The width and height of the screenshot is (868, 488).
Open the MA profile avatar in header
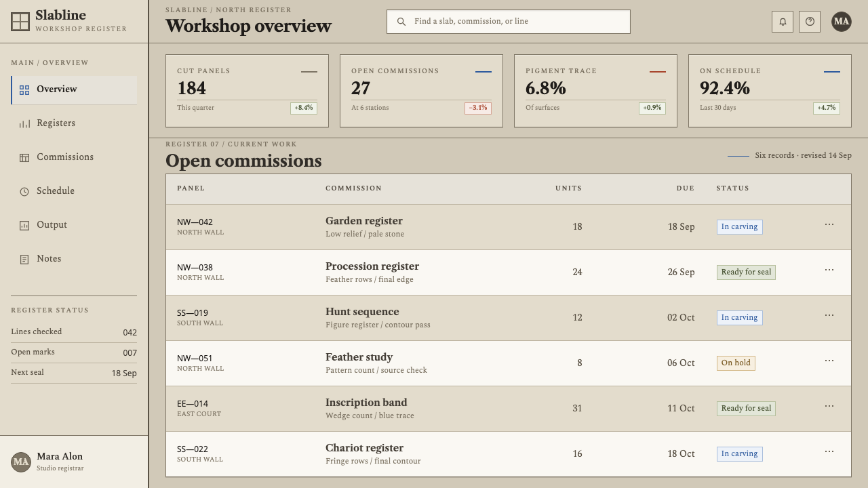842,22
